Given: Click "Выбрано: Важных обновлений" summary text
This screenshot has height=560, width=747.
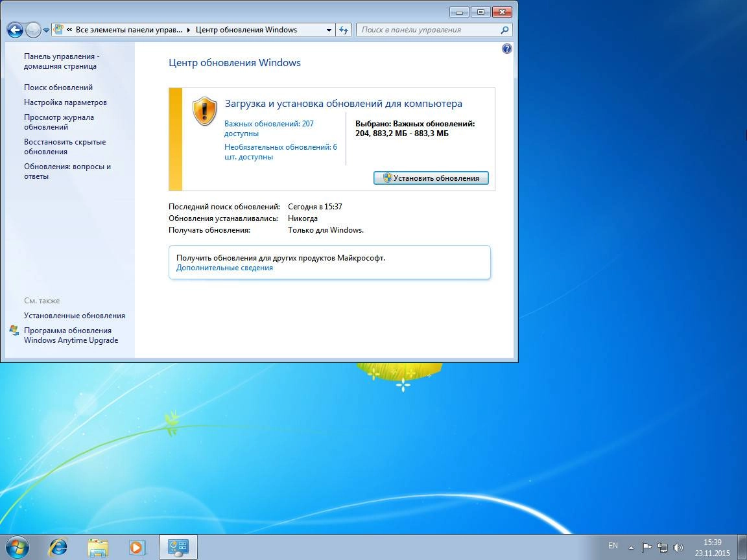Looking at the screenshot, I should pos(415,128).
